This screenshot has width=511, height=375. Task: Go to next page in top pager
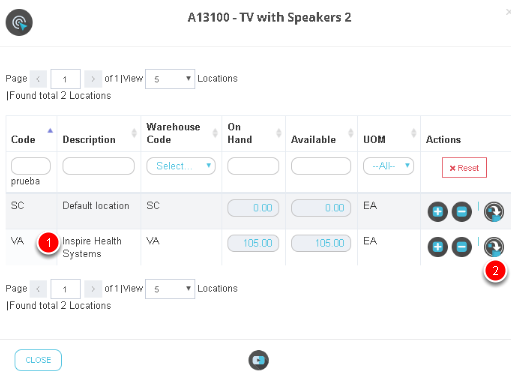pyautogui.click(x=93, y=79)
